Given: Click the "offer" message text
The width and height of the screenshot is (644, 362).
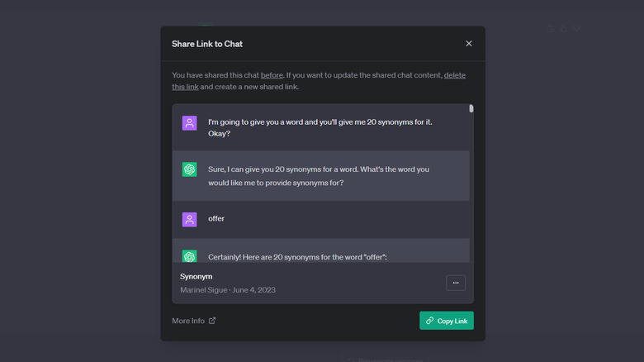Looking at the screenshot, I should click(216, 219).
